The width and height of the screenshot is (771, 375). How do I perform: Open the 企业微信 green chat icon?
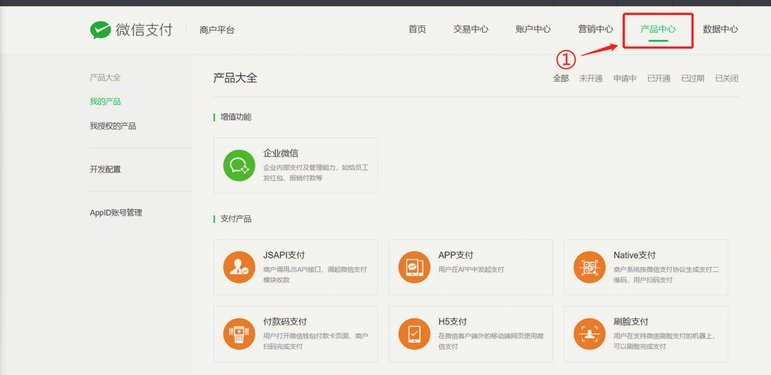239,166
